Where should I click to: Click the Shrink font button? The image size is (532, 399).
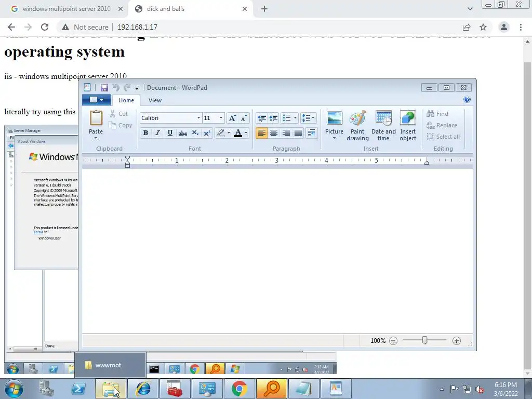244,118
